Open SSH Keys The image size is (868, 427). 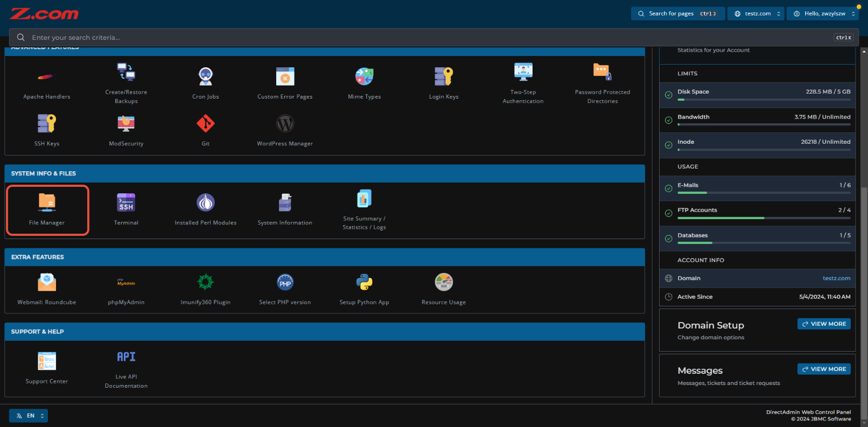47,130
